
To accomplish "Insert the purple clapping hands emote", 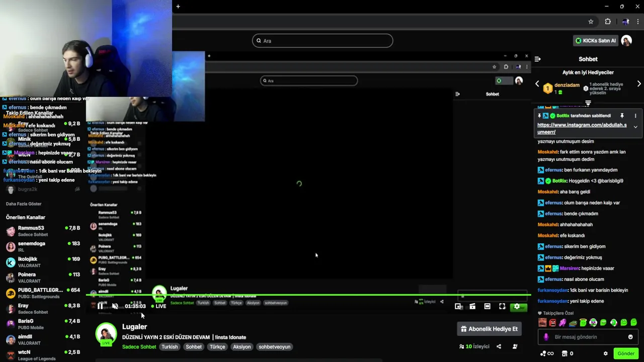I will point(562,323).
